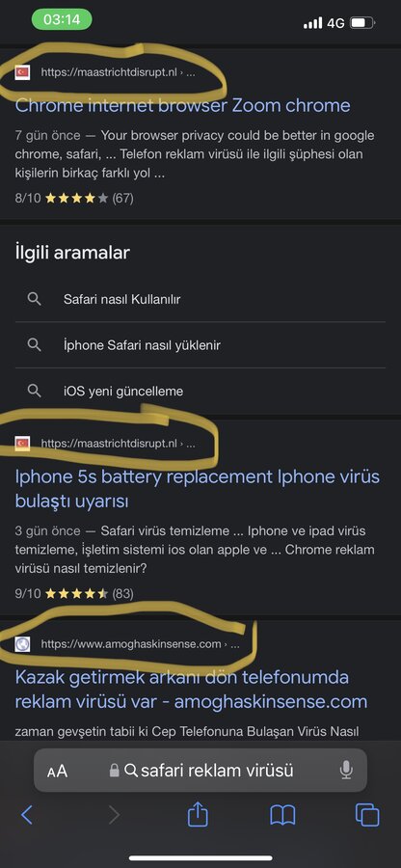Tap the address bar search field
This screenshot has height=868, width=401.
(200, 770)
